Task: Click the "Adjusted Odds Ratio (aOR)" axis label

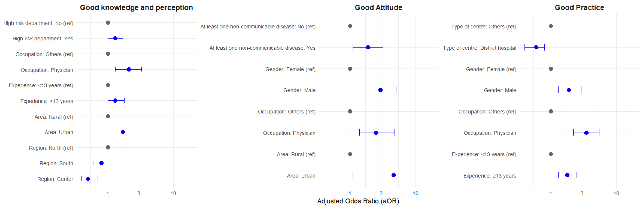Action: click(358, 201)
